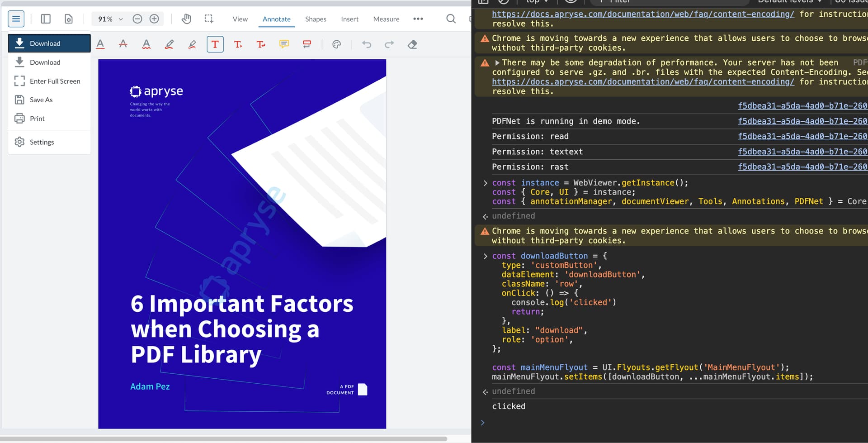Click the 'clicked' console log output

pos(509,406)
